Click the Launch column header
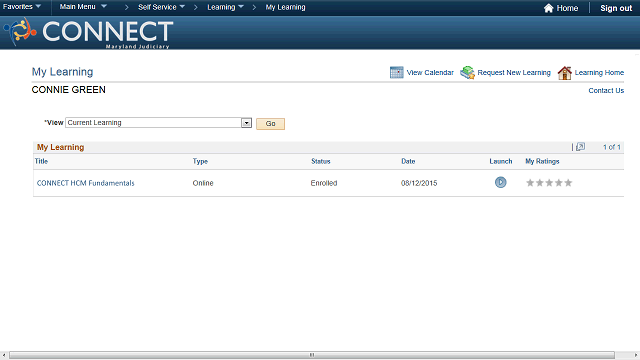This screenshot has width=640, height=360. pos(500,161)
